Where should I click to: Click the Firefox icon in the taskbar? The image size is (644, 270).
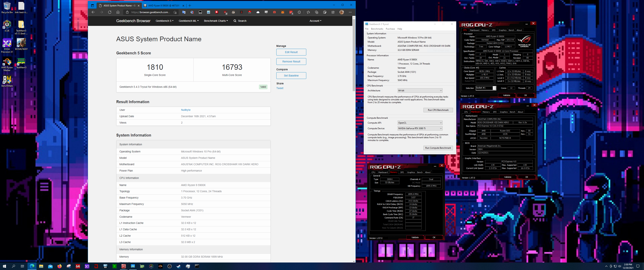60,266
